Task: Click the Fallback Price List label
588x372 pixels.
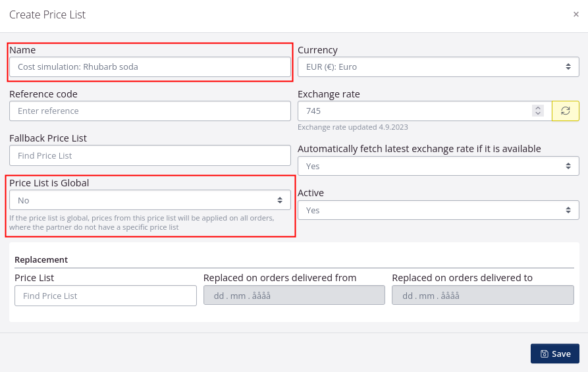Action: tap(48, 138)
